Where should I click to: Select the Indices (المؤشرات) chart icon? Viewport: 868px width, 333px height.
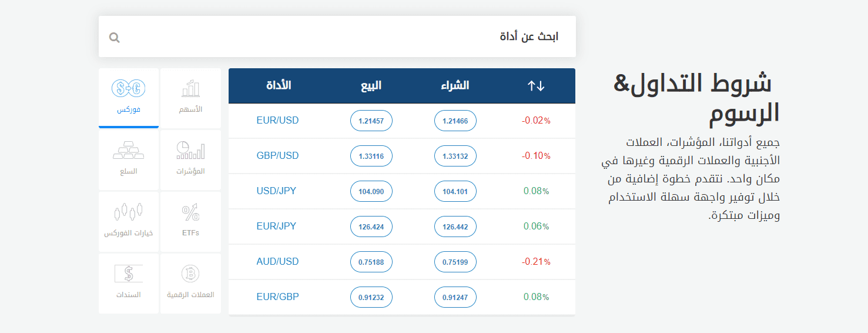click(190, 150)
